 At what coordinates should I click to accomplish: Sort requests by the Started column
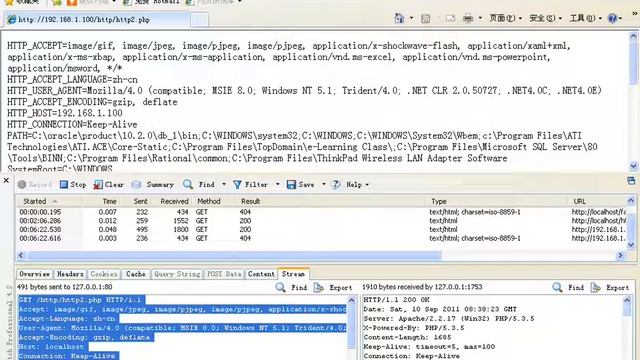coord(49,201)
